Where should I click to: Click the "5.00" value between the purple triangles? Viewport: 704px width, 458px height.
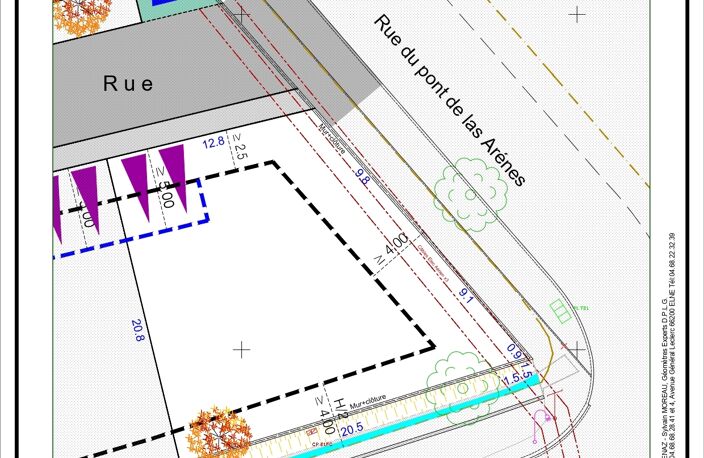click(x=167, y=194)
